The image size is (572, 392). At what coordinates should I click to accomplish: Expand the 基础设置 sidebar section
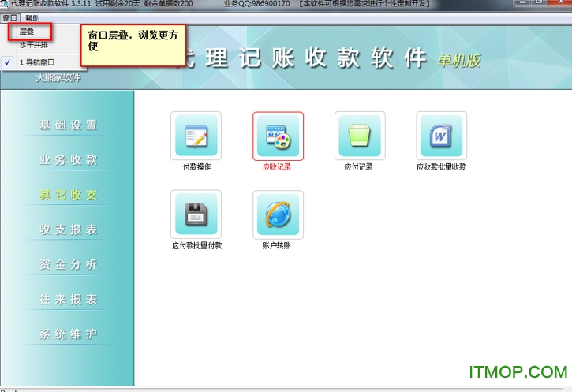pyautogui.click(x=69, y=125)
